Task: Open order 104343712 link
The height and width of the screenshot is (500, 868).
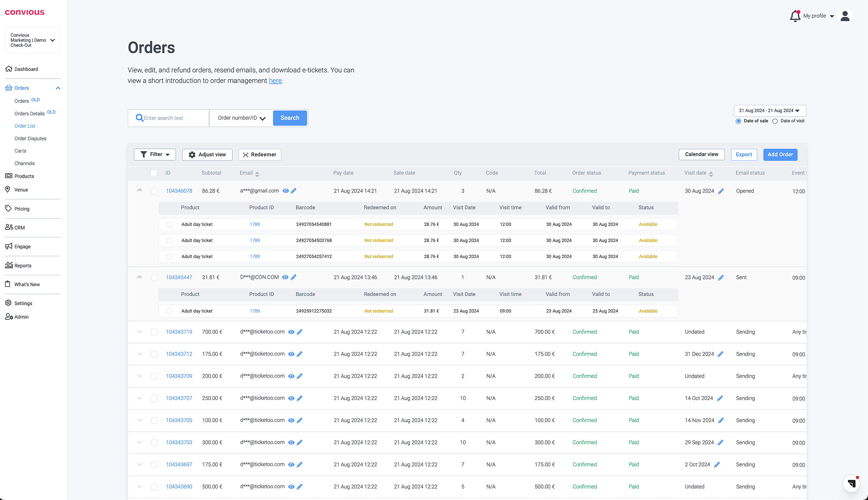Action: click(179, 354)
